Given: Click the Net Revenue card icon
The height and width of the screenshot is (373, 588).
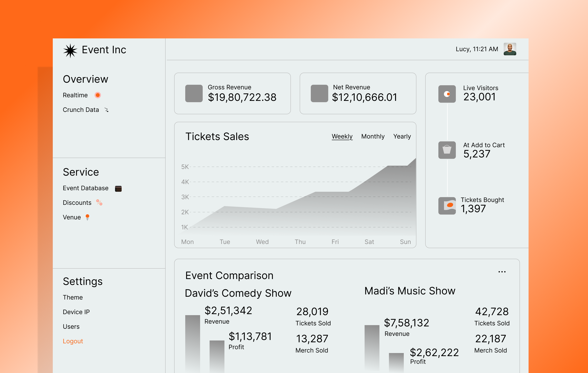Looking at the screenshot, I should coord(319,93).
